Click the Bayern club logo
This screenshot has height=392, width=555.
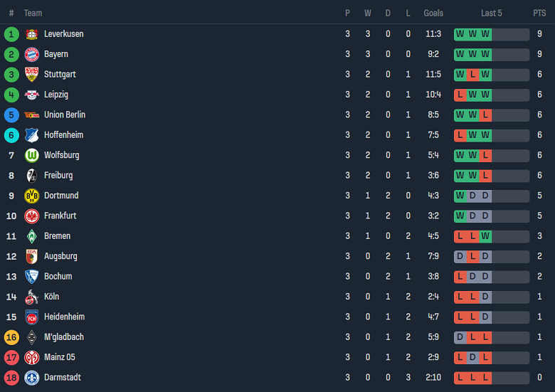point(31,54)
